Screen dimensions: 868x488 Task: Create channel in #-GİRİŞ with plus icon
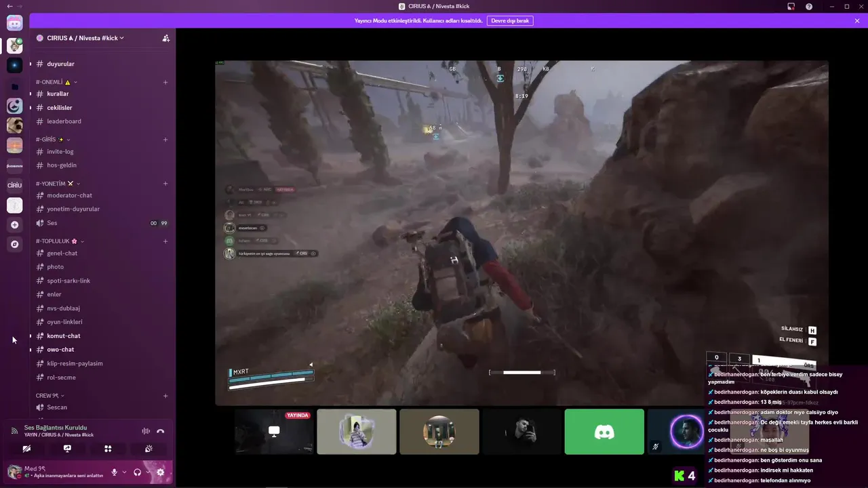(x=165, y=140)
